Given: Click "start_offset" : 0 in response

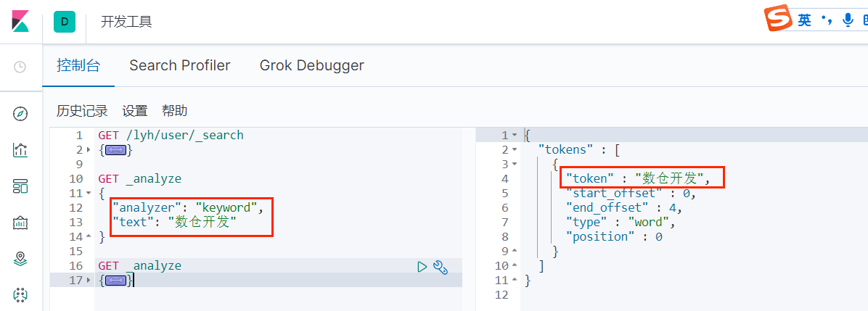Looking at the screenshot, I should (631, 193).
